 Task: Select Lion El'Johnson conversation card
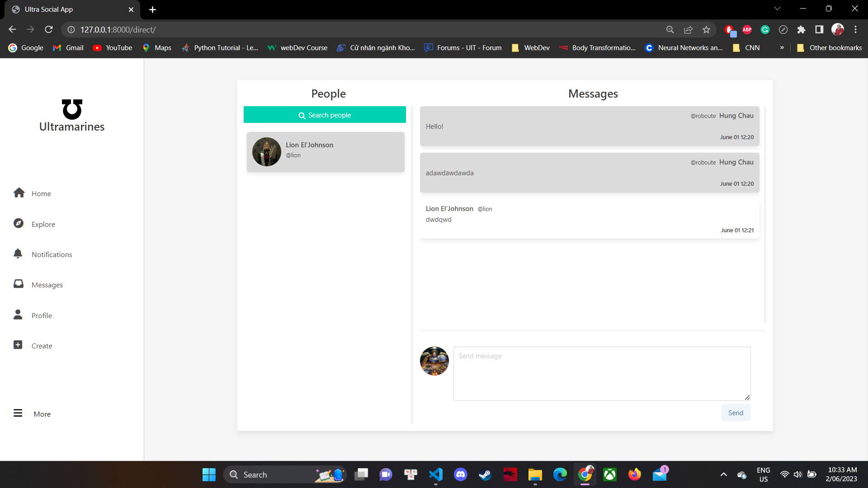coord(325,152)
